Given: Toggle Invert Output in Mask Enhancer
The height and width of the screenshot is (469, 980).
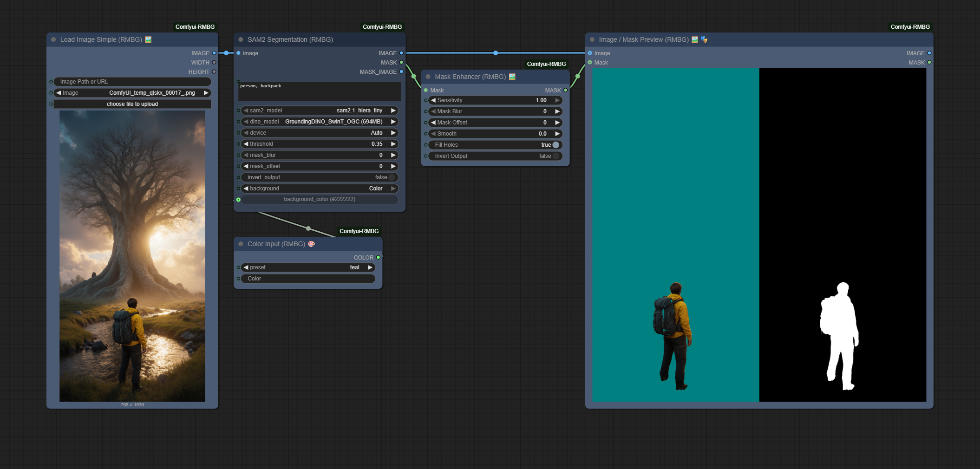Looking at the screenshot, I should (x=555, y=156).
